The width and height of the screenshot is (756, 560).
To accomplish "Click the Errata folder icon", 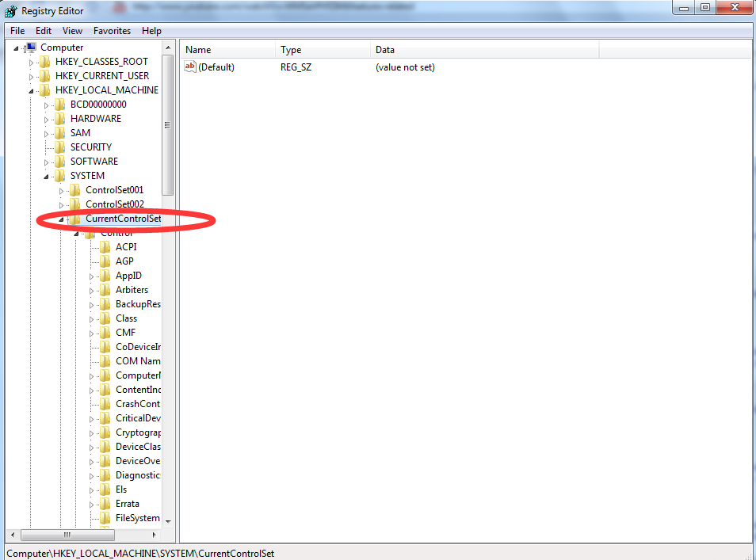I will [105, 504].
